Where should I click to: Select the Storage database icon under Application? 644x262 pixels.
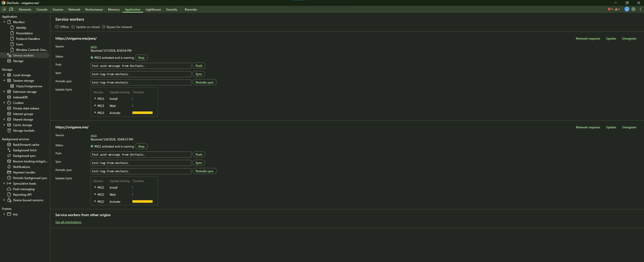(9, 61)
